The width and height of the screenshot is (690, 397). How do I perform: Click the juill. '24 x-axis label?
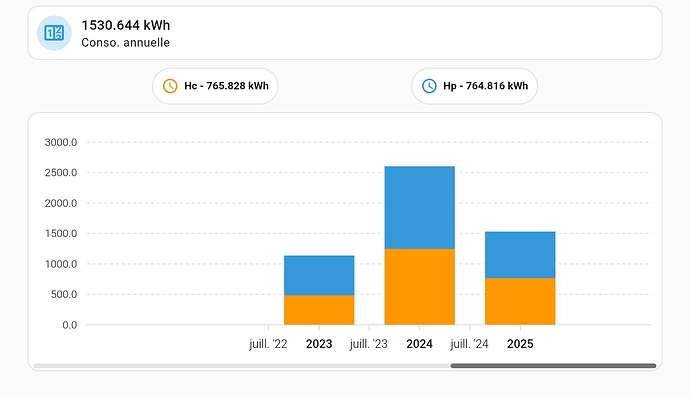coord(469,344)
